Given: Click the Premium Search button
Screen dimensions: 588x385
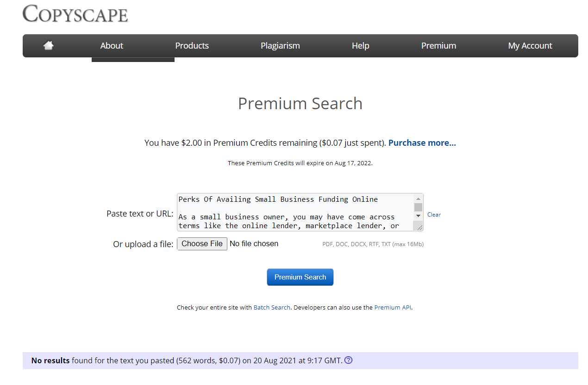Looking at the screenshot, I should 300,277.
